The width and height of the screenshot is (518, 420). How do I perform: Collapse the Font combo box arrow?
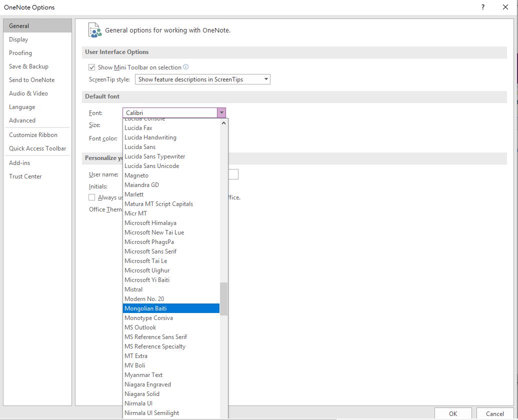coord(221,112)
